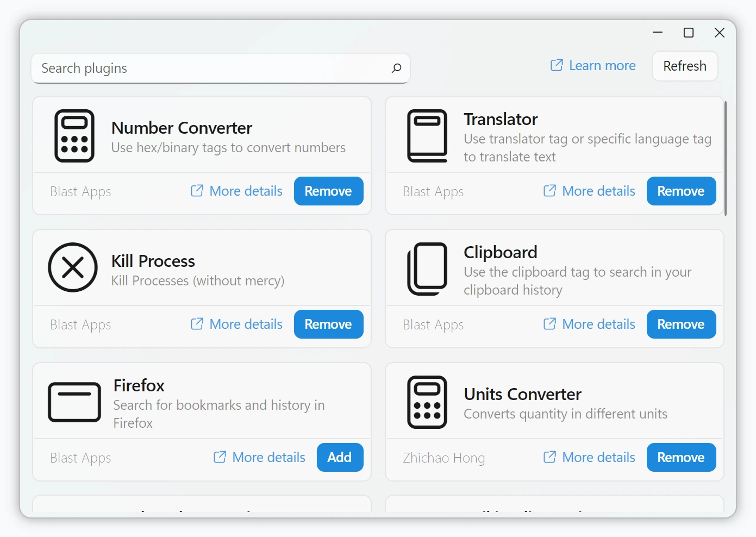Click the Number Converter calculator icon

click(x=74, y=136)
